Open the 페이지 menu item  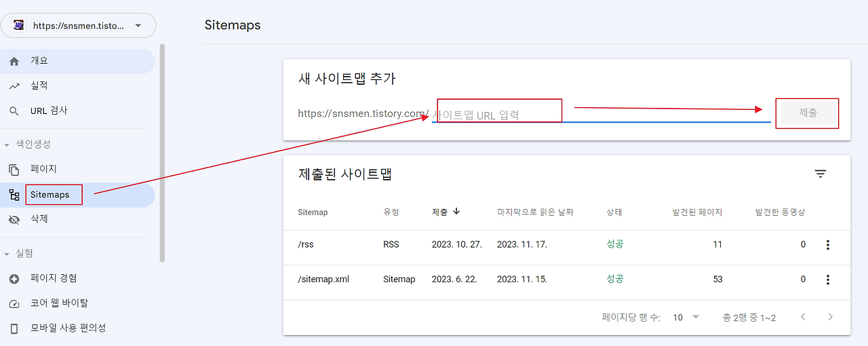(77, 169)
